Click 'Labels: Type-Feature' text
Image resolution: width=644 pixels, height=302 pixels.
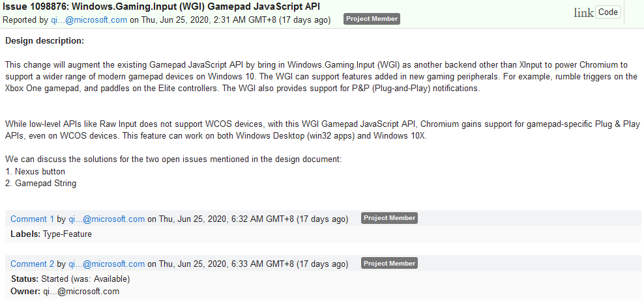pyautogui.click(x=51, y=234)
